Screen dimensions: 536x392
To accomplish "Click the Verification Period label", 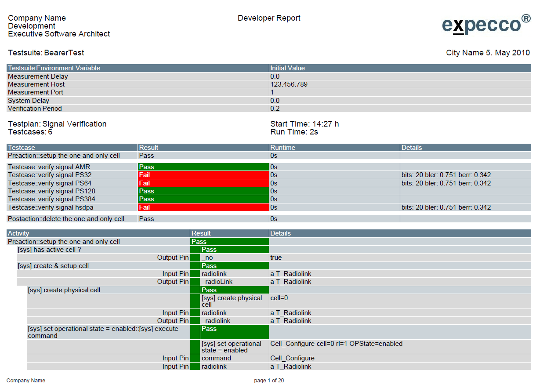I will tap(35, 109).
